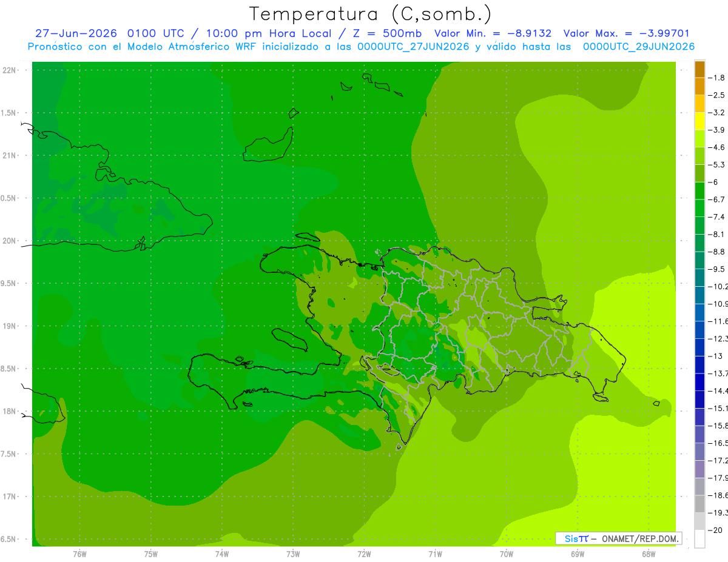The height and width of the screenshot is (562, 728).
Task: Click the orange swatch between -1.8 and -2.5
Action: coord(699,86)
